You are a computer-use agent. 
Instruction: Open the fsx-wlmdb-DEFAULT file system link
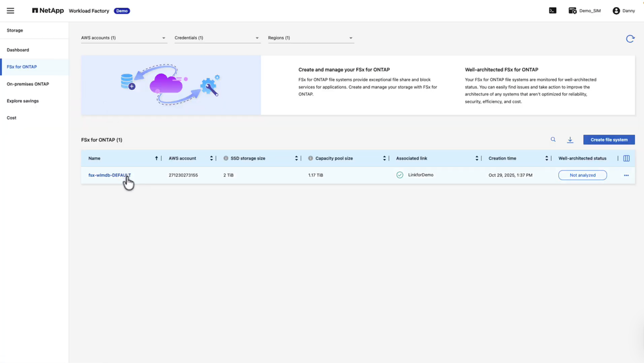(109, 175)
